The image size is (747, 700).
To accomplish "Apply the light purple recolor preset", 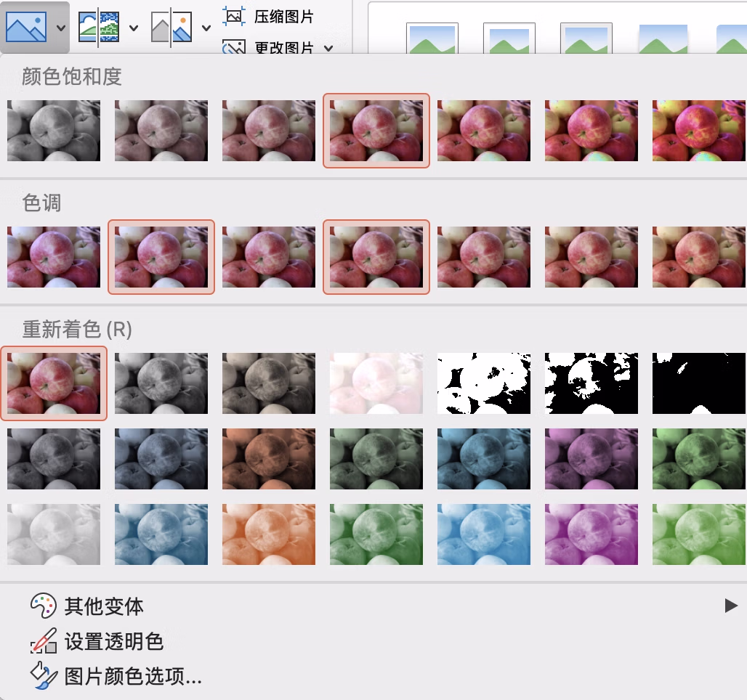I will [591, 534].
